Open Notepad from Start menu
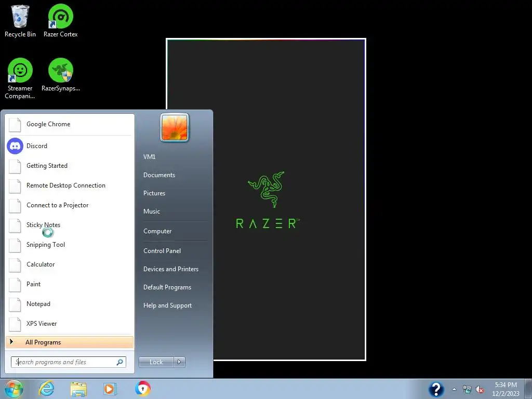 [70, 303]
